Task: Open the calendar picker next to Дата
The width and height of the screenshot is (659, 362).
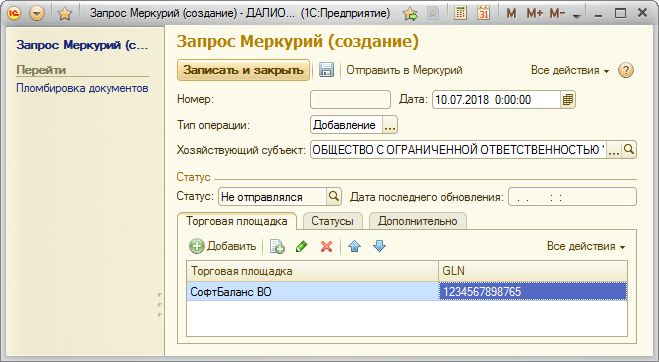Action: [x=568, y=100]
